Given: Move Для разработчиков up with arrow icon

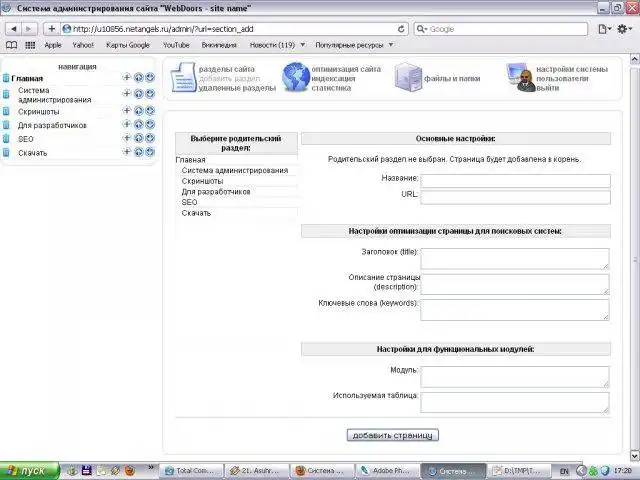Looking at the screenshot, I should (x=139, y=124).
